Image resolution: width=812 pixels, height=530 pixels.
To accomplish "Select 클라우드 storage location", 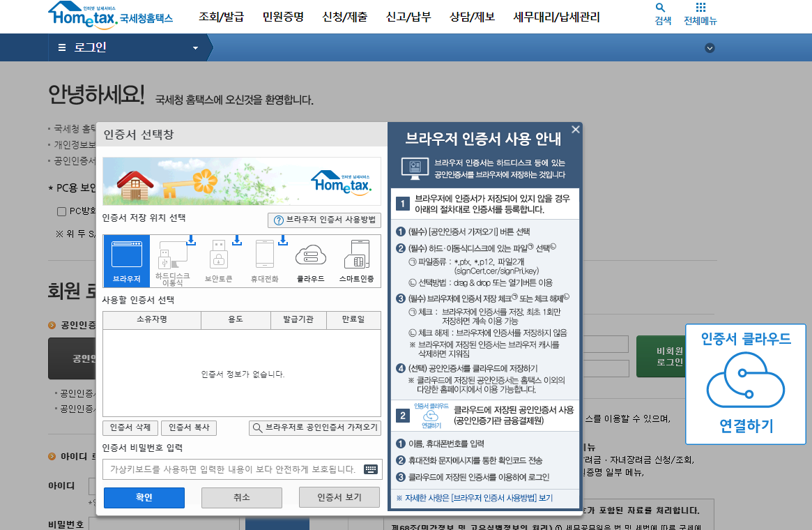I will click(310, 261).
